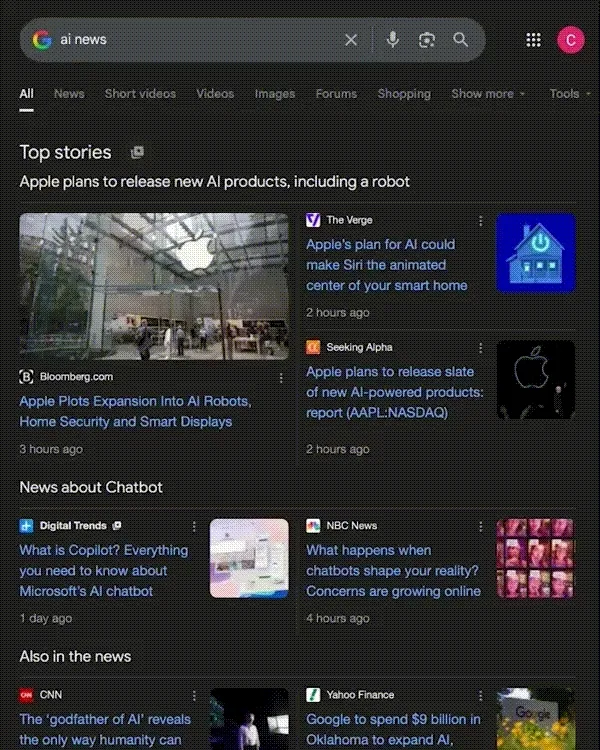This screenshot has width=600, height=750.
Task: Open Yahoo Finance article on Google Oklahoma spending
Action: pos(393,729)
